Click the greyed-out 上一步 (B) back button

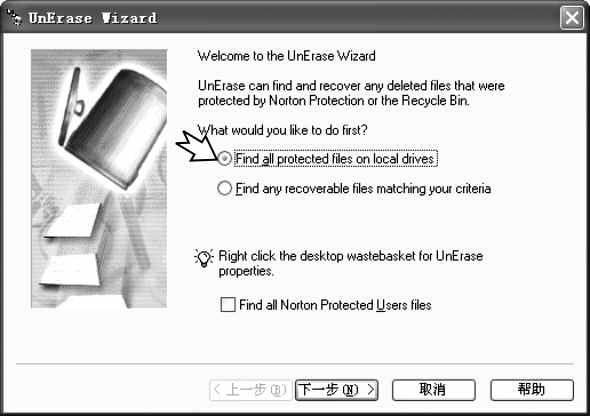coord(251,390)
